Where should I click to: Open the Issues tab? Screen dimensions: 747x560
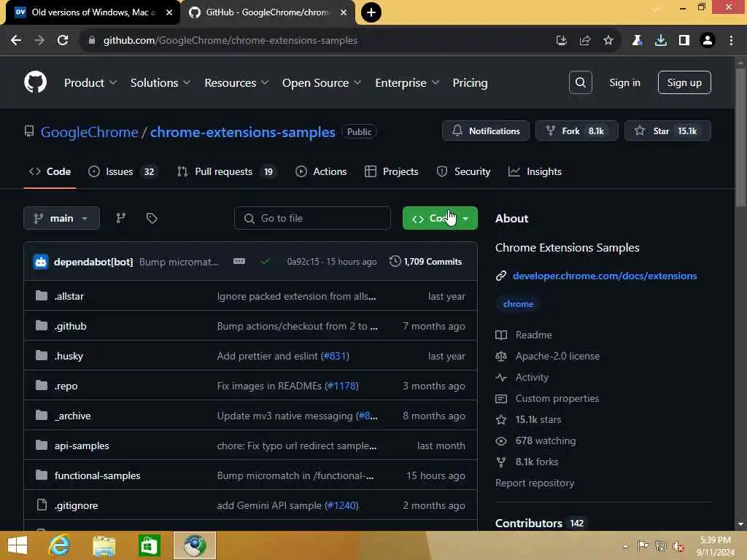pos(122,171)
